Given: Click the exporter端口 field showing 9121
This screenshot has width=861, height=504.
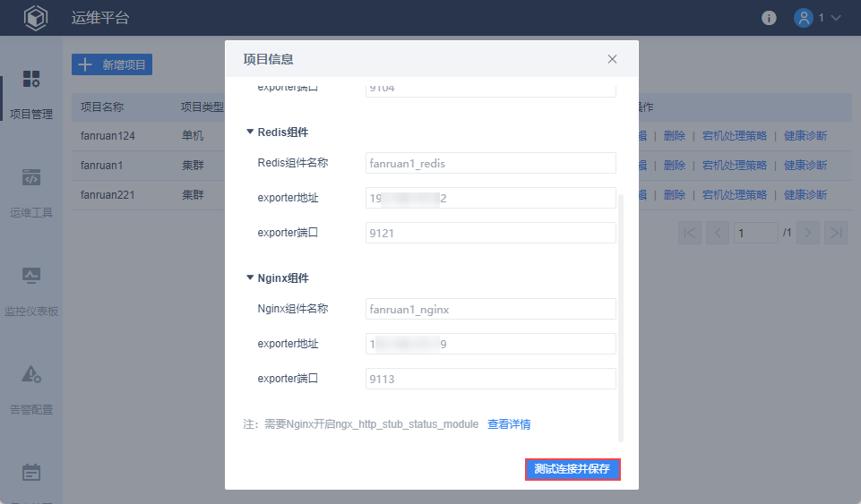Looking at the screenshot, I should [x=490, y=233].
